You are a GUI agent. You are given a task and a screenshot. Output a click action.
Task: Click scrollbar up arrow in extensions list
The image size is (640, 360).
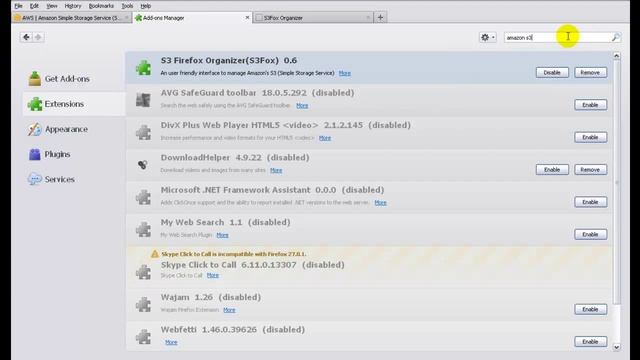[616, 56]
